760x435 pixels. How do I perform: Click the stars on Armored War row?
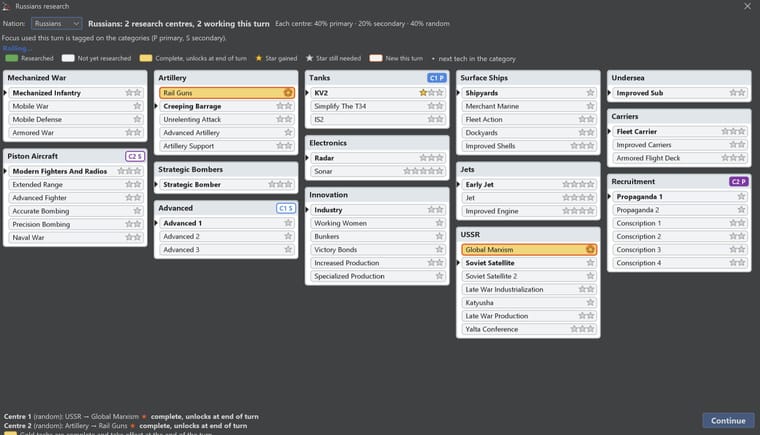pyautogui.click(x=133, y=132)
